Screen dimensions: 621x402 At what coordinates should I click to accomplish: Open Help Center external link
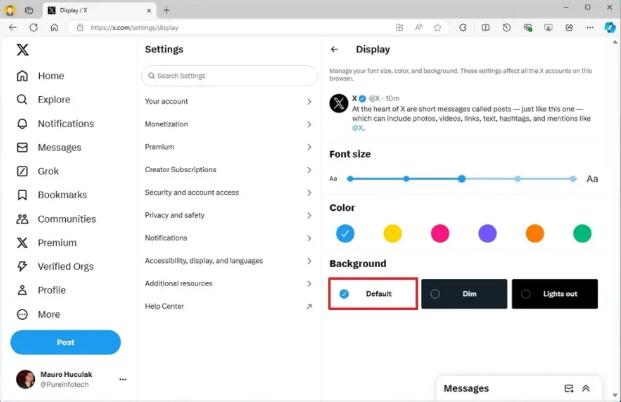click(229, 306)
